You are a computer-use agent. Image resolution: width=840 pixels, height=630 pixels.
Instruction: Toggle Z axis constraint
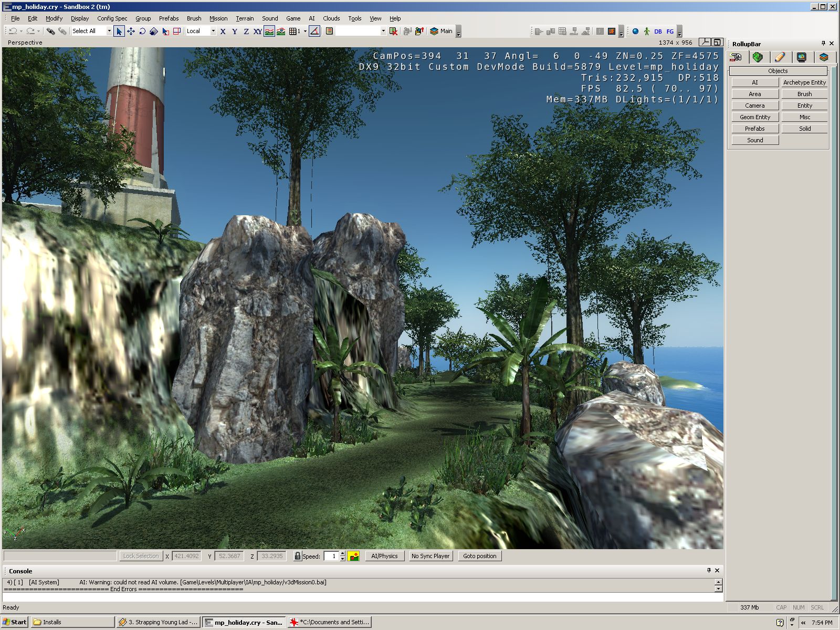pyautogui.click(x=246, y=31)
